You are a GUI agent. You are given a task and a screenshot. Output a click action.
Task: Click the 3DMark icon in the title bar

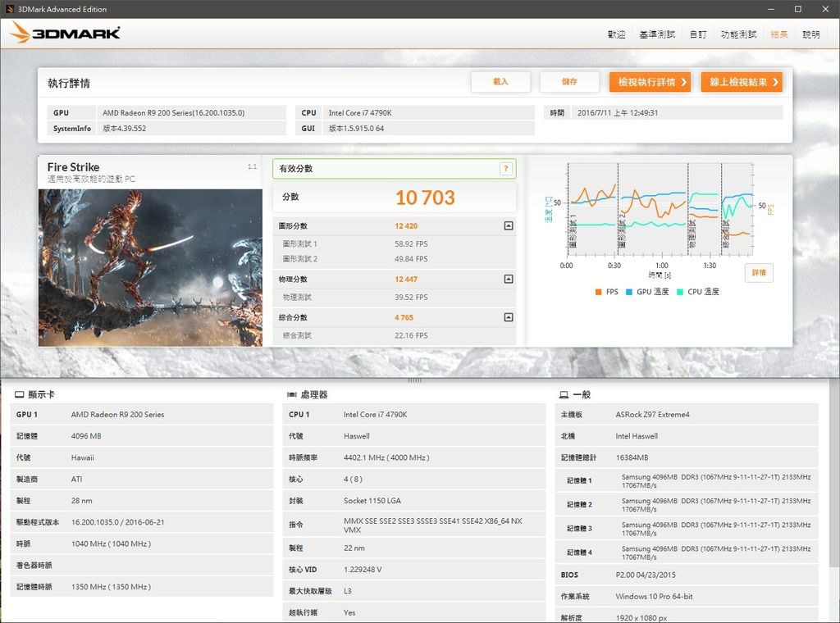click(x=9, y=9)
